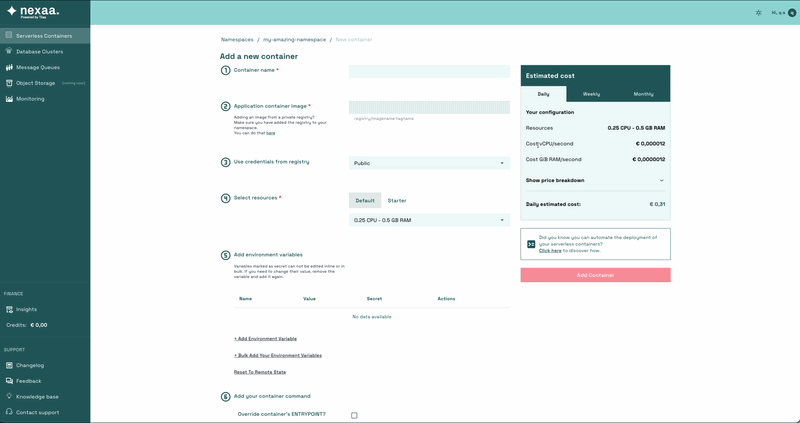Click the Contact support headset icon

[x=9, y=412]
